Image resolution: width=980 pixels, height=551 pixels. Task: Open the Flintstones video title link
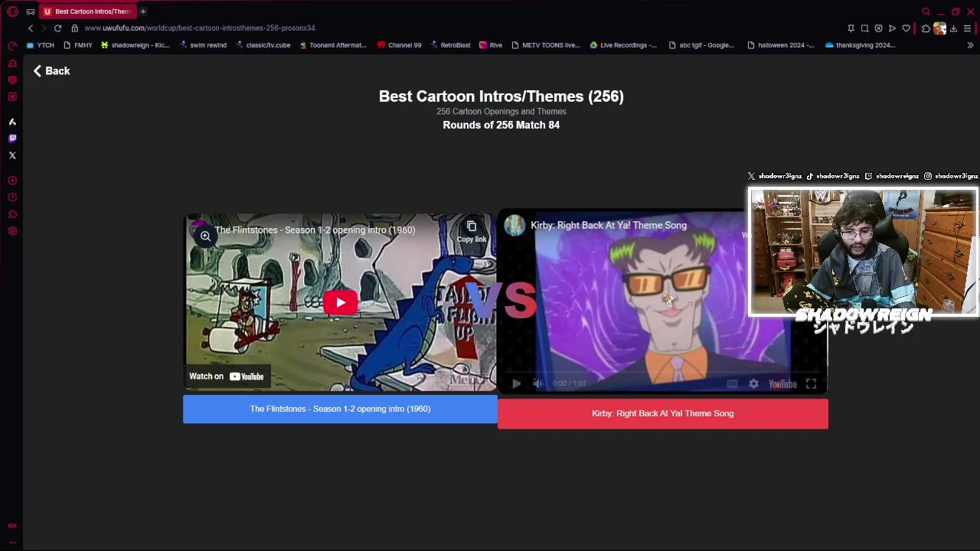pyautogui.click(x=315, y=230)
